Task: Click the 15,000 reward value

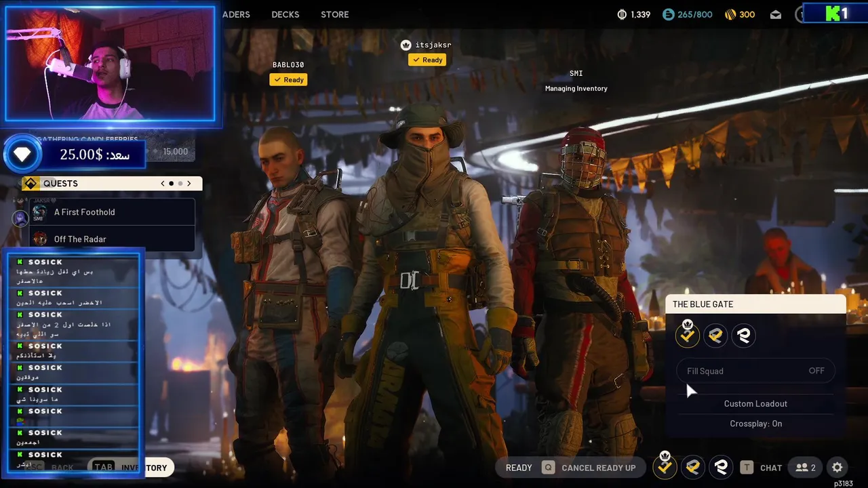Action: (x=176, y=152)
